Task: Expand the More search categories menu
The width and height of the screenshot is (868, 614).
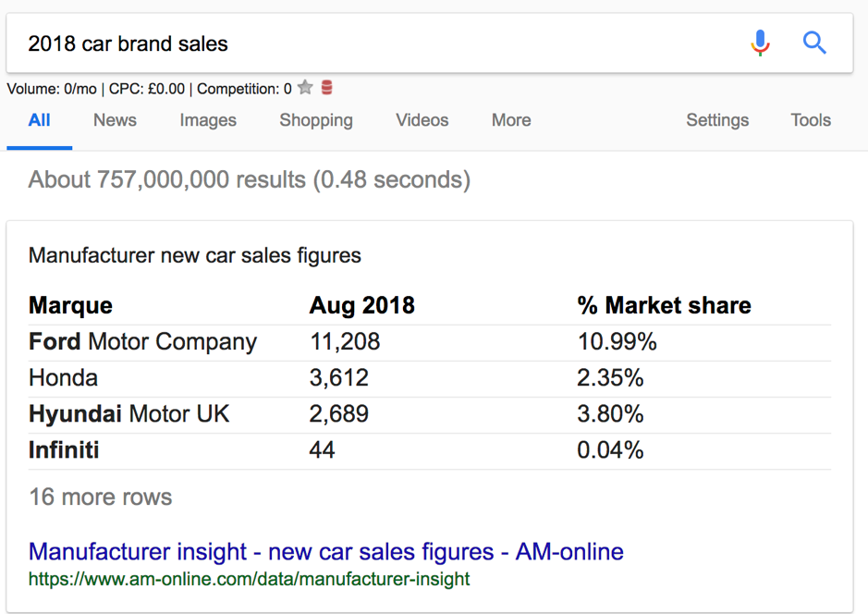Action: 511,120
